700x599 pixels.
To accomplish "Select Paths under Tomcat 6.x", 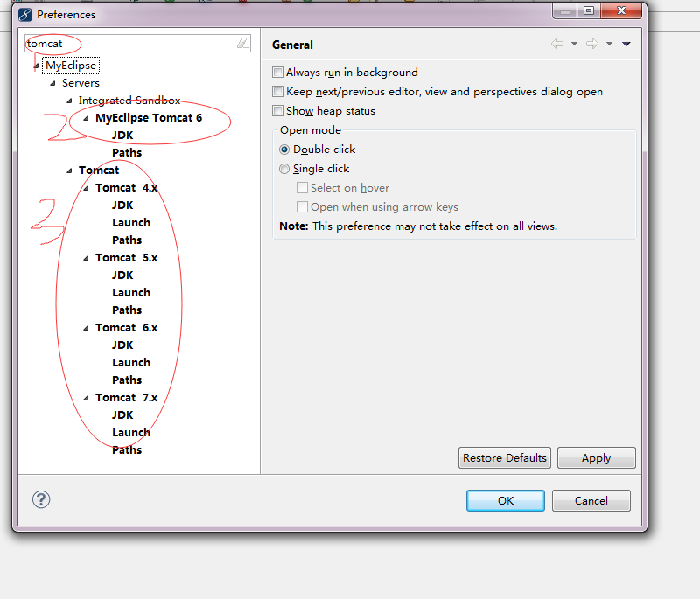I will (127, 380).
